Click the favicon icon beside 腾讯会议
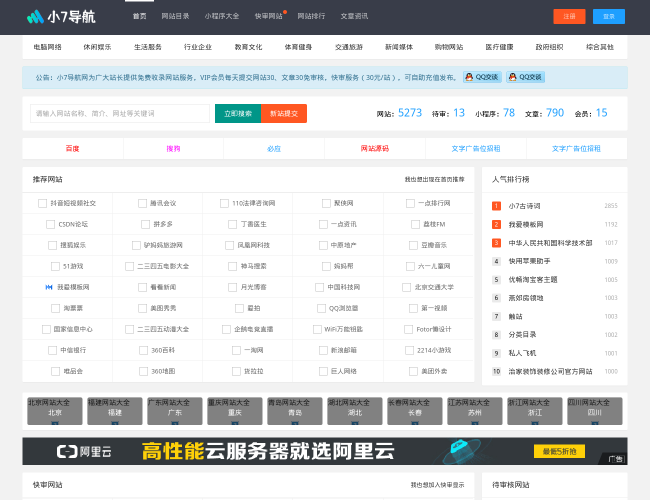This screenshot has width=650, height=500. [x=142, y=203]
